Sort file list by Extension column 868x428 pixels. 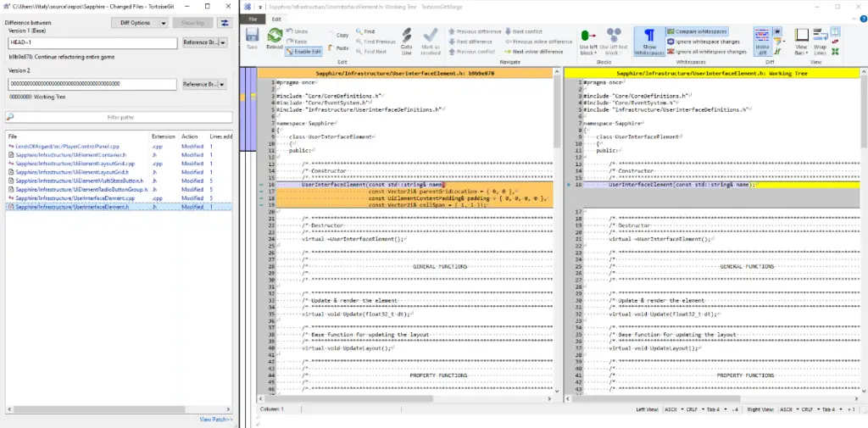(x=164, y=136)
